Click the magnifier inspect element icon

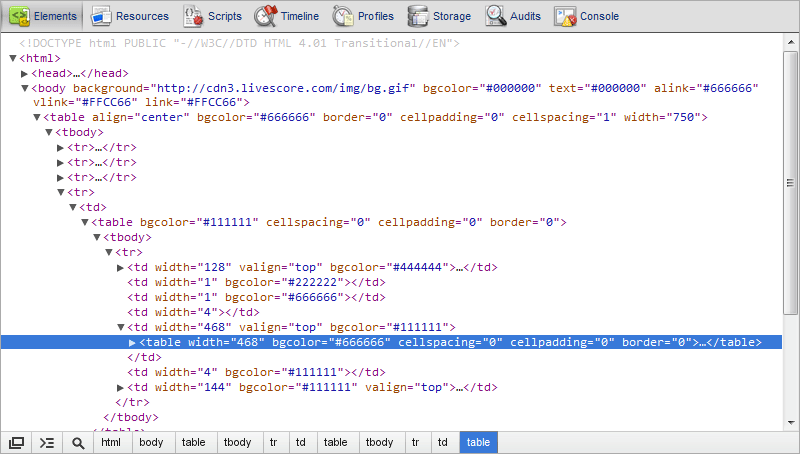(78, 443)
